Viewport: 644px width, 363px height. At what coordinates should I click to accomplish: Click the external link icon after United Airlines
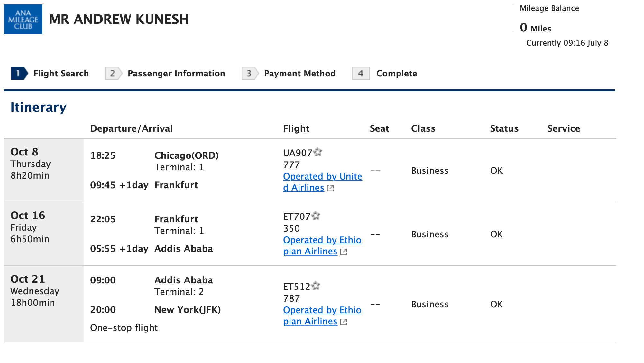[x=331, y=188]
